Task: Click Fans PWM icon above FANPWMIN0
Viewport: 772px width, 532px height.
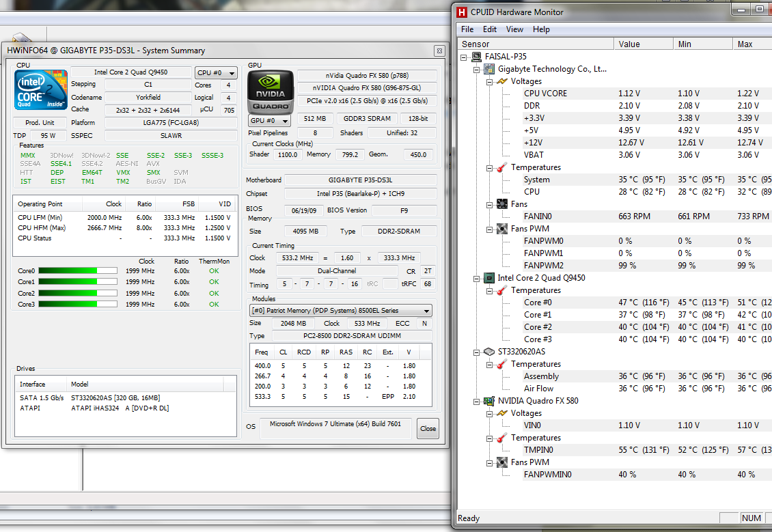Action: 501,462
